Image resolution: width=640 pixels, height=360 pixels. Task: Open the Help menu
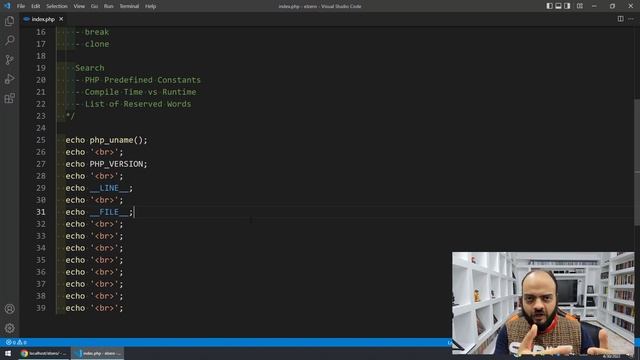click(151, 6)
